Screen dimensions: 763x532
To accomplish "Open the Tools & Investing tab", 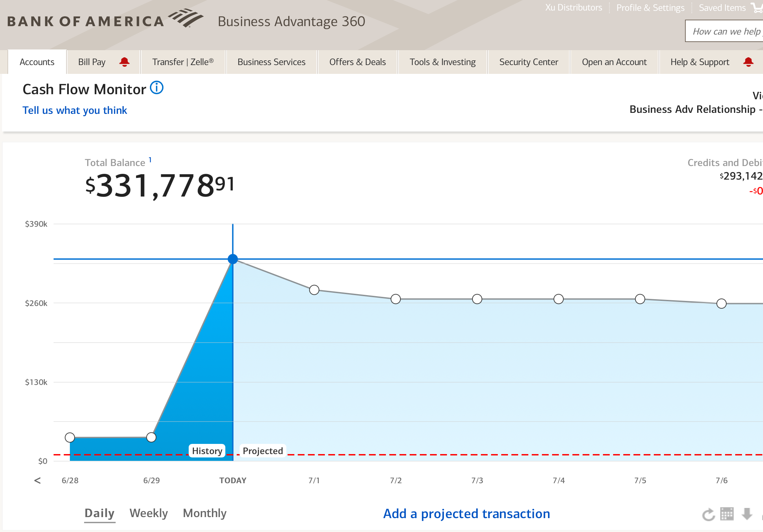I will click(x=442, y=62).
